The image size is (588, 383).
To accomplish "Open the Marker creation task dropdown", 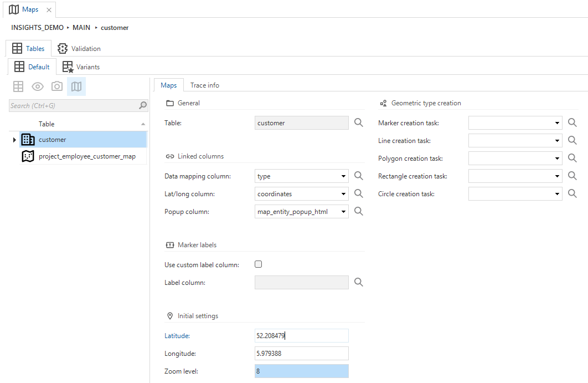I will coord(557,123).
